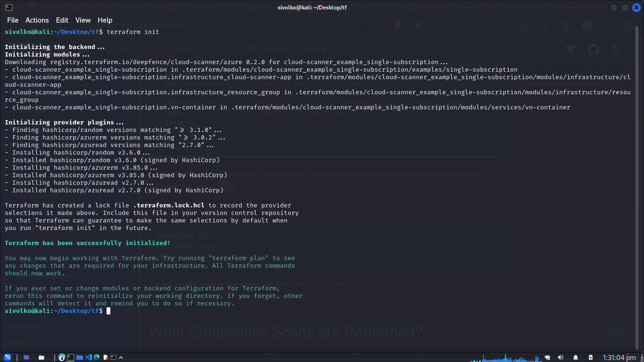This screenshot has height=362, width=644.
Task: Click the 'Initializing provider plugins...' line
Action: pos(64,123)
